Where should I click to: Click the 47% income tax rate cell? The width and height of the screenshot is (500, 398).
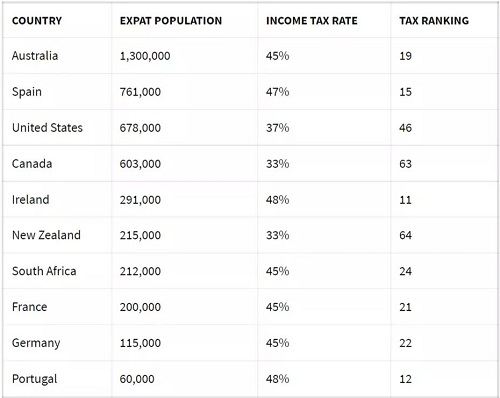pos(277,92)
